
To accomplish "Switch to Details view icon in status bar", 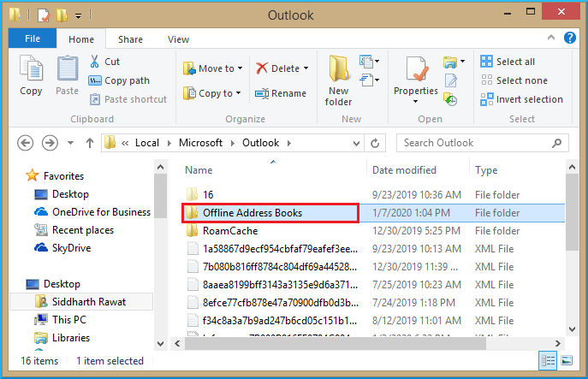I will [x=548, y=361].
